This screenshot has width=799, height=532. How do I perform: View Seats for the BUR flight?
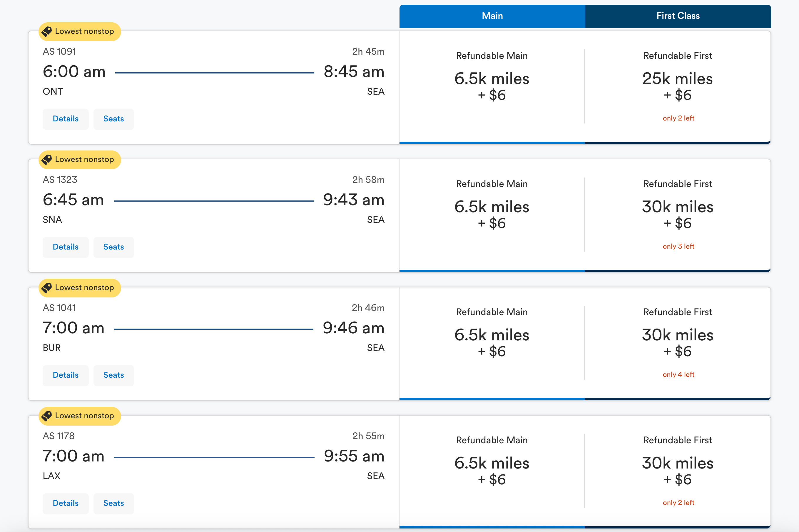[x=113, y=375]
